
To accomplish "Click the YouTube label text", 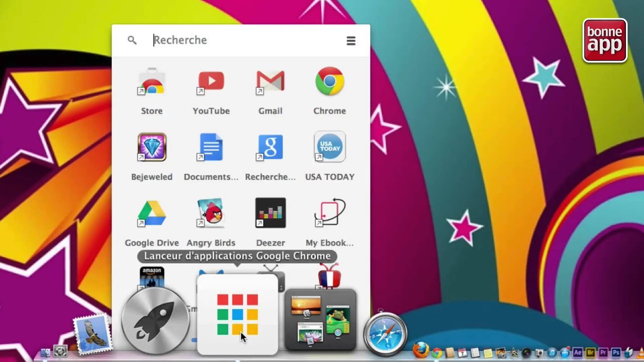I will [x=211, y=111].
